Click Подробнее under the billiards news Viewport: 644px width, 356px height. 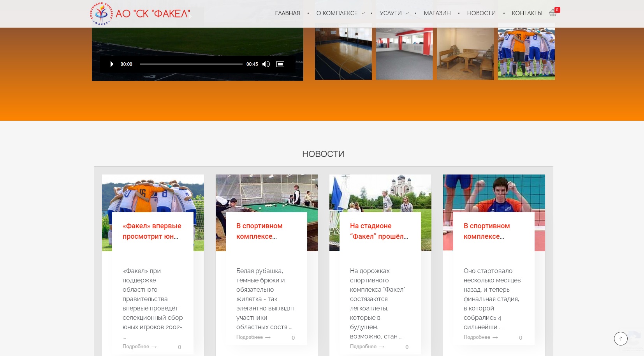pos(253,337)
